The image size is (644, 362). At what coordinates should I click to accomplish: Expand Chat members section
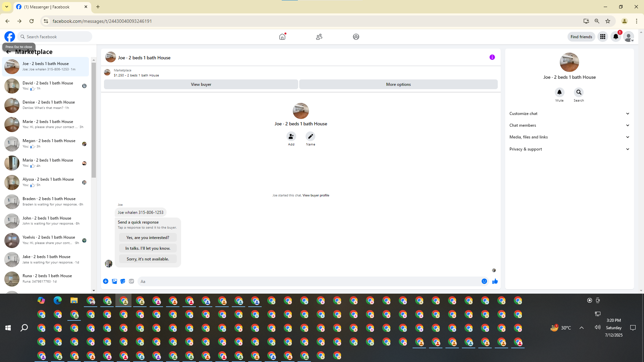(569, 125)
